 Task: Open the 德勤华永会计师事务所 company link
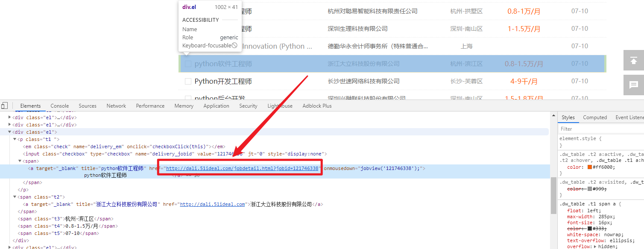pos(378,46)
